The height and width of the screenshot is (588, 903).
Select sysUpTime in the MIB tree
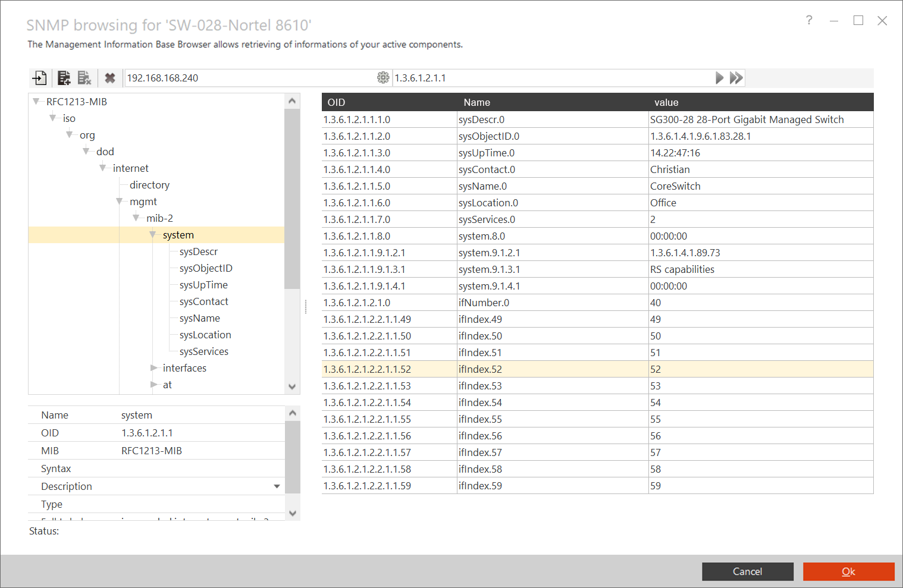click(x=203, y=284)
